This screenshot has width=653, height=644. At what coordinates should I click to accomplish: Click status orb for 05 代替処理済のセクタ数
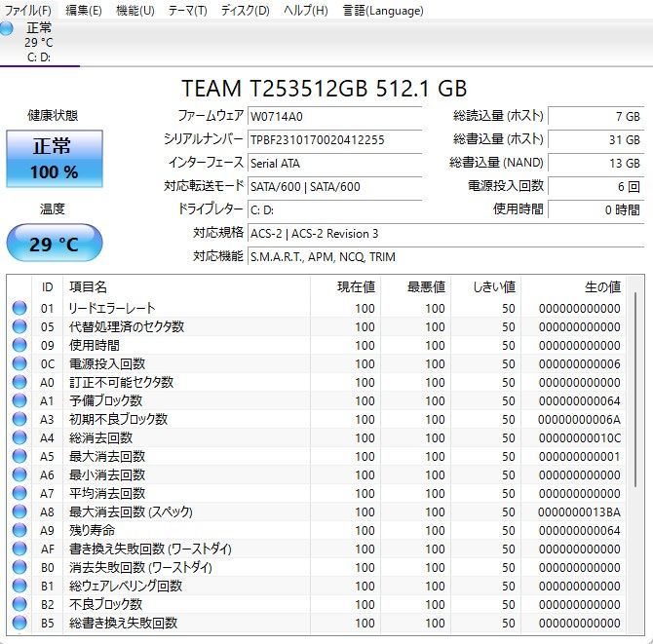click(x=19, y=326)
